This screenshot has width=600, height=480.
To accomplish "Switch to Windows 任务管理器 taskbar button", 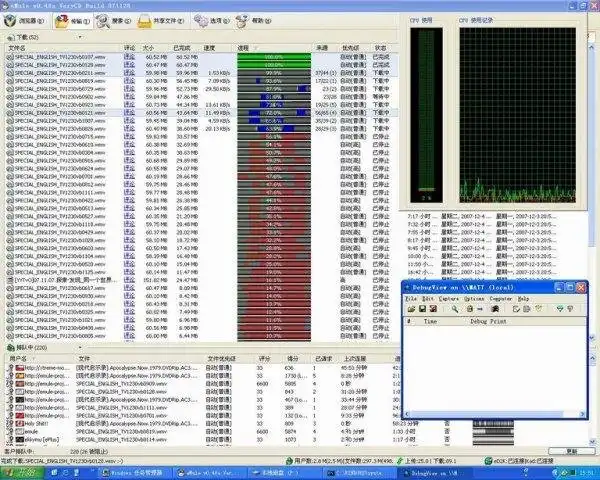I will click(135, 473).
